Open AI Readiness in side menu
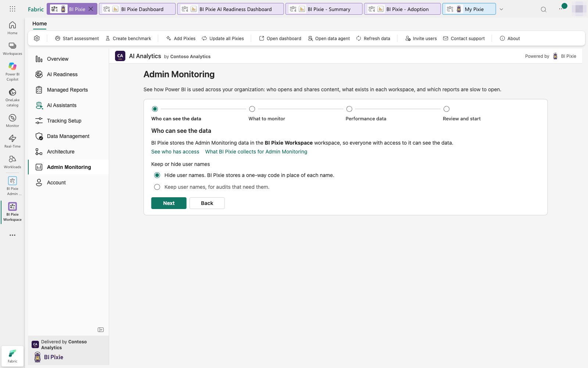Image resolution: width=588 pixels, height=368 pixels. pyautogui.click(x=68, y=74)
